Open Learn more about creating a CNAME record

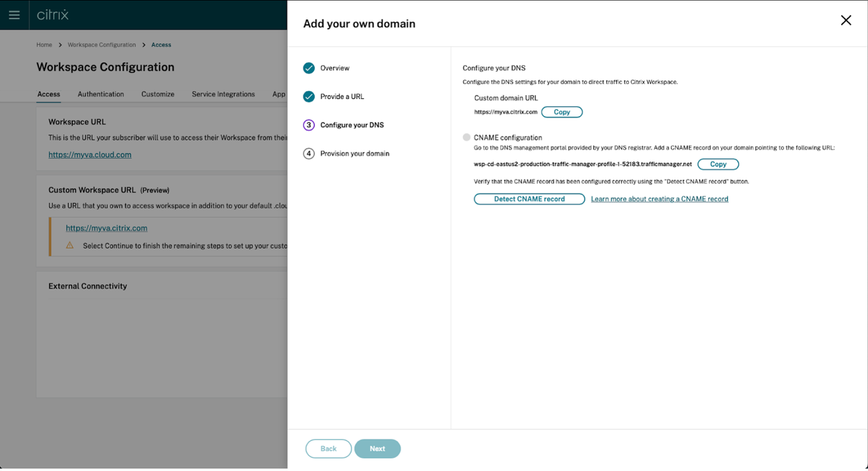click(x=660, y=199)
